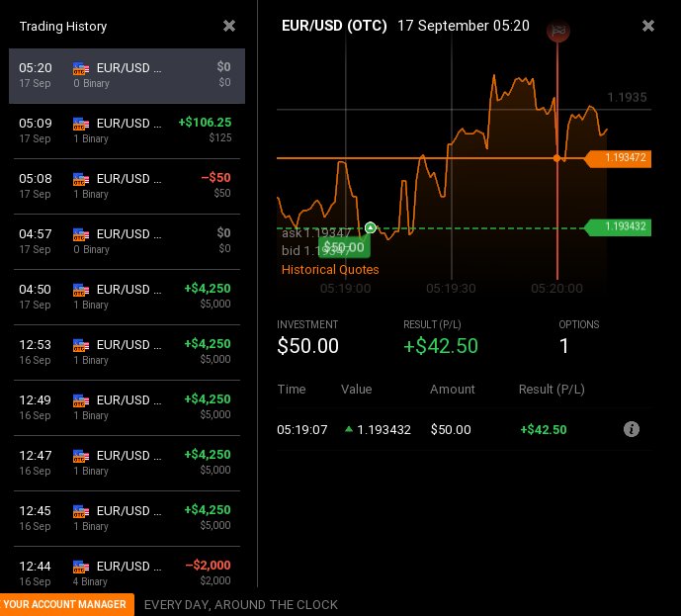Click EUR/USD flag icon in 05:08 row
This screenshot has width=681, height=616.
[81, 179]
